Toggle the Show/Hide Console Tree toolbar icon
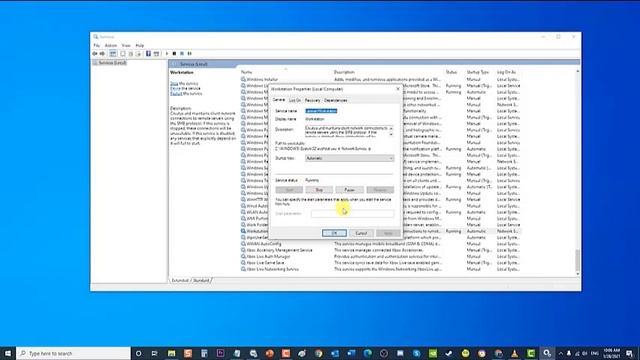Image resolution: width=640 pixels, height=360 pixels. 113,53
